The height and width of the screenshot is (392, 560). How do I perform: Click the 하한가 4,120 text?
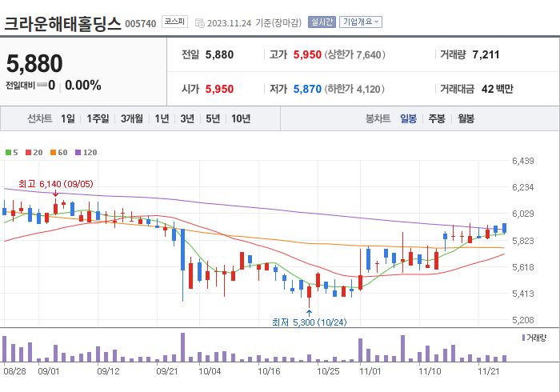[x=354, y=89]
